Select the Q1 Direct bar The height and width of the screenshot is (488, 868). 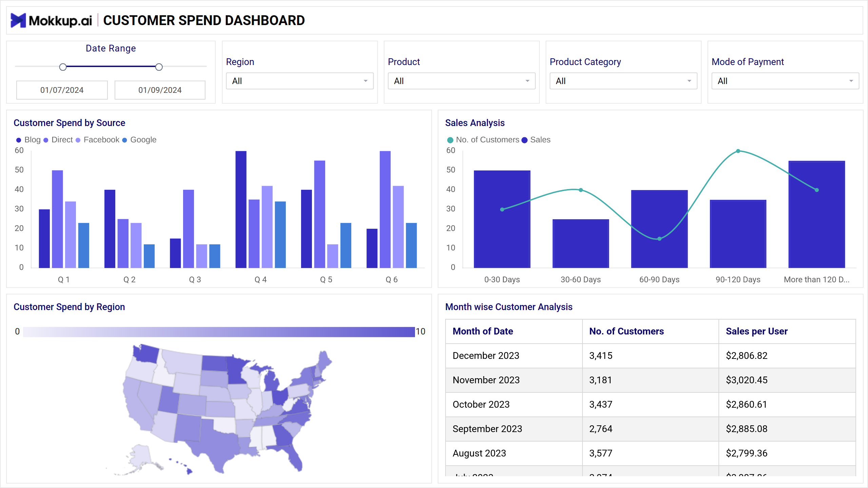pyautogui.click(x=57, y=219)
